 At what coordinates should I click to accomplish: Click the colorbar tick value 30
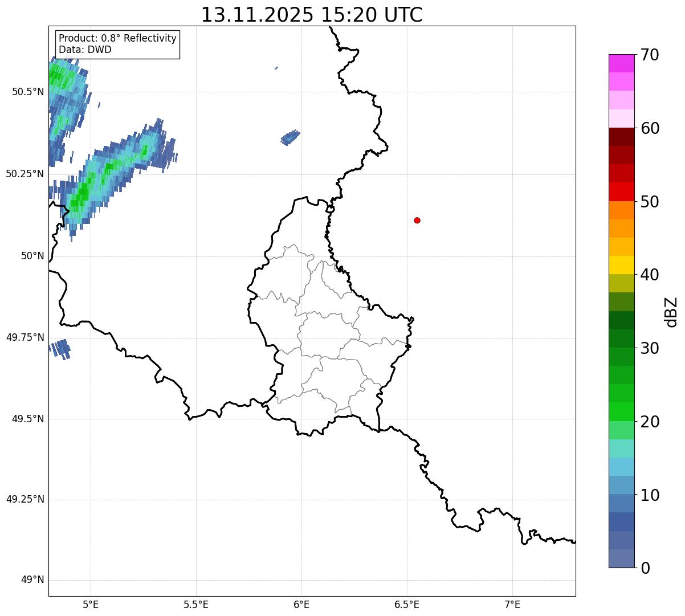point(650,348)
